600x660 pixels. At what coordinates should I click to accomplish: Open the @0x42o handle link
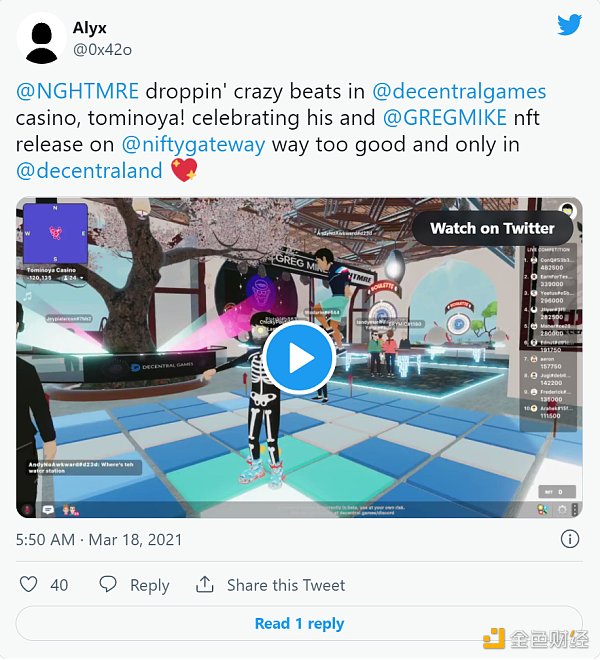pos(102,50)
